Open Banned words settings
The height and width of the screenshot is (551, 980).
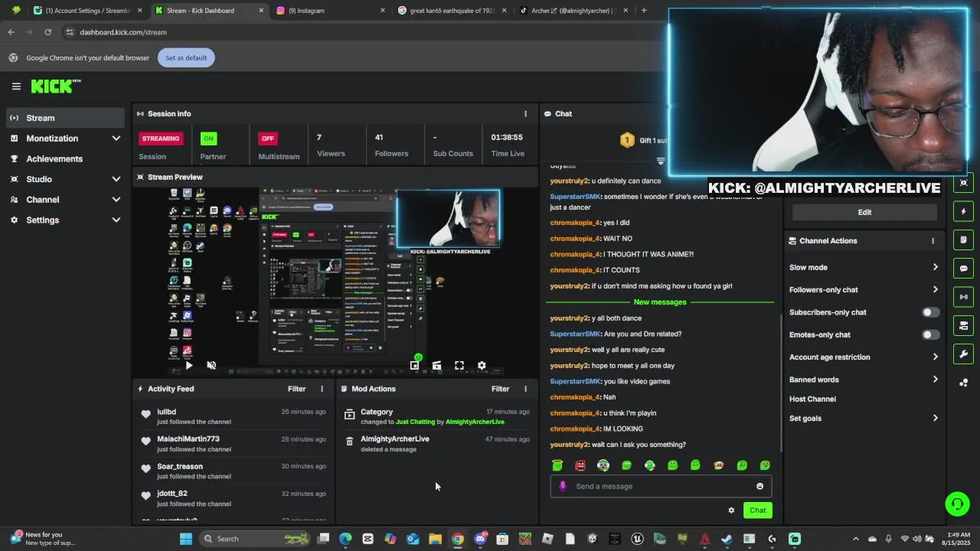864,380
